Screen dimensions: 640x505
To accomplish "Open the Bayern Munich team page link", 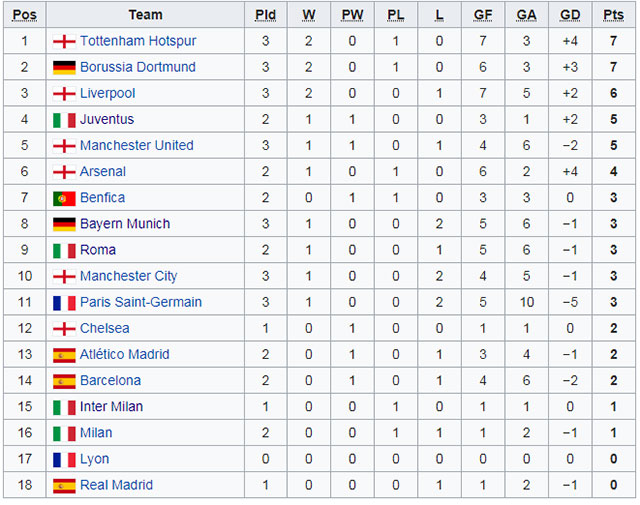I will coord(125,224).
